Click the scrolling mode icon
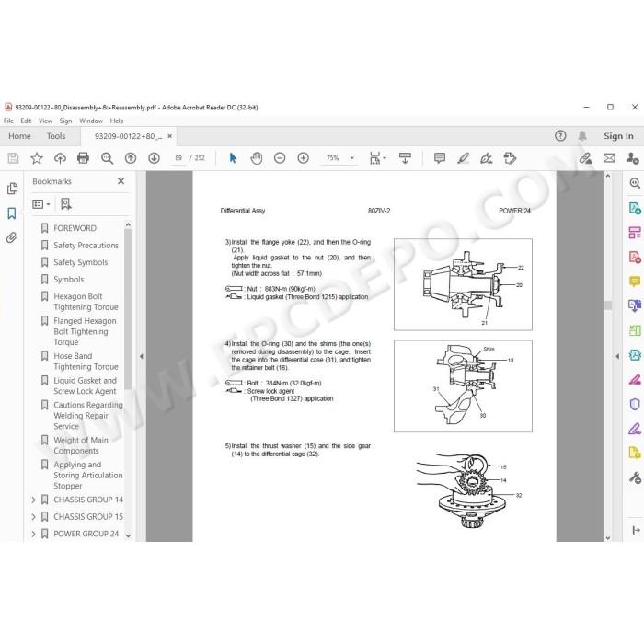 405,158
